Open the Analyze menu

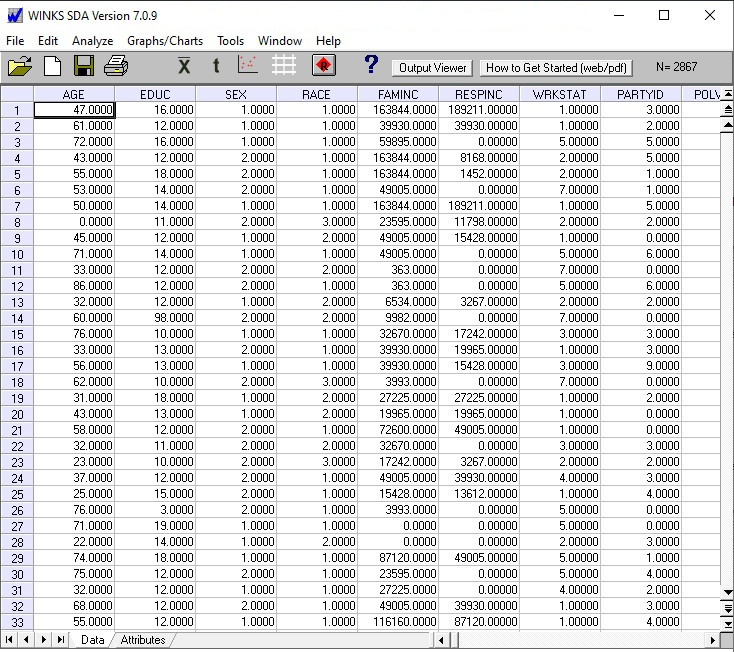(92, 41)
